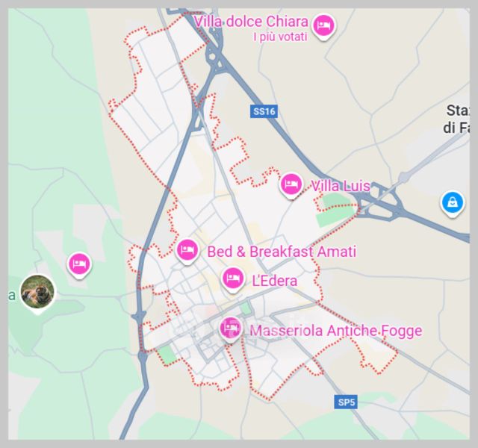
Task: Open the blue shopping bag marker
Action: point(453,203)
